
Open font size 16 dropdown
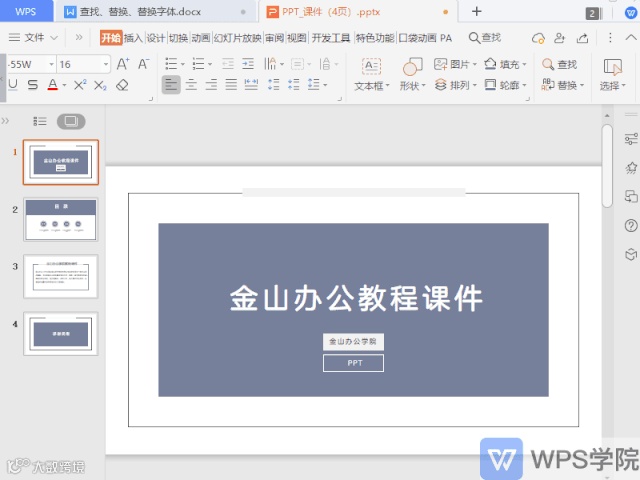coord(106,64)
